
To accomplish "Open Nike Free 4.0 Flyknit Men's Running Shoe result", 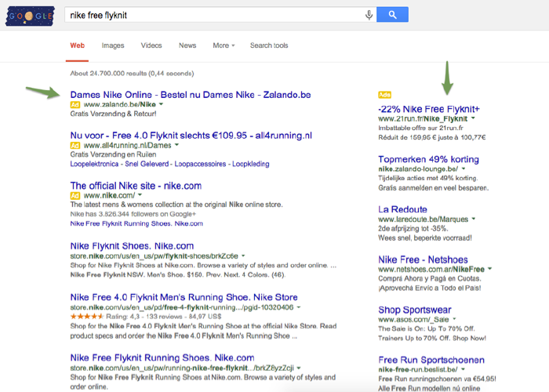I will coord(184,297).
